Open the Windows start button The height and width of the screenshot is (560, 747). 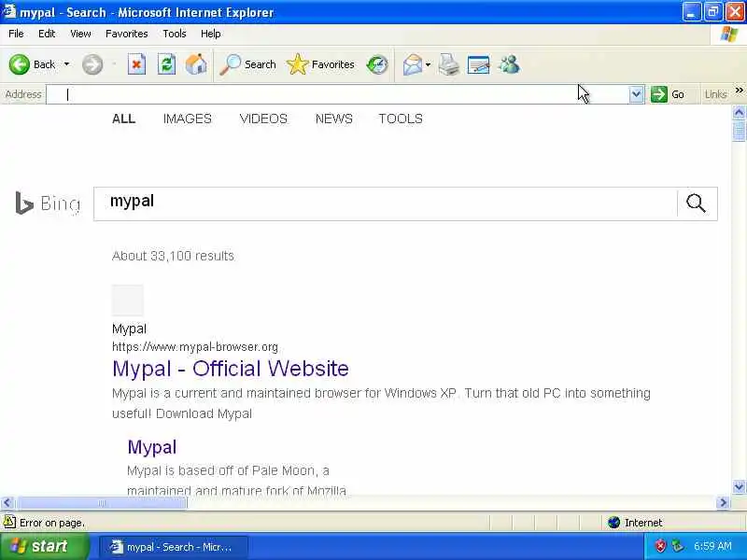(44, 546)
